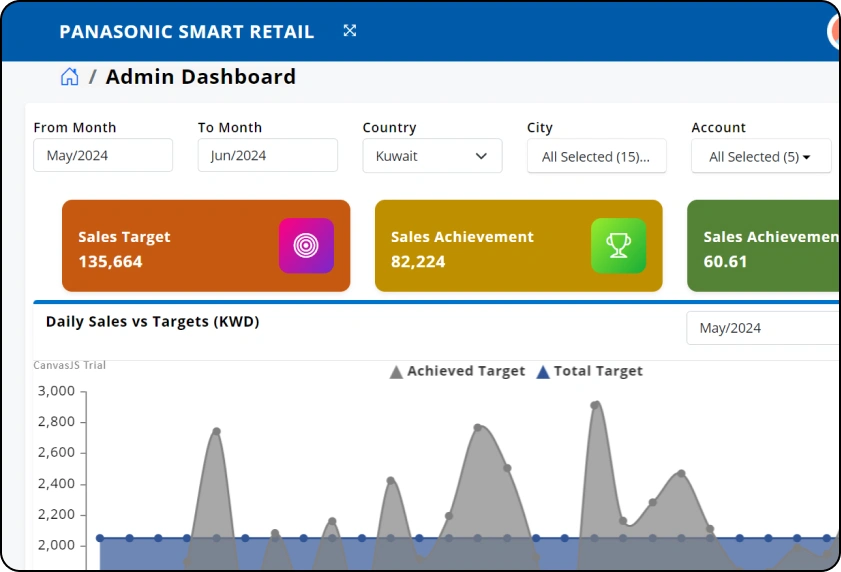Viewport: 841px width, 572px height.
Task: Toggle Achieved Target legend triangle
Action: 396,372
